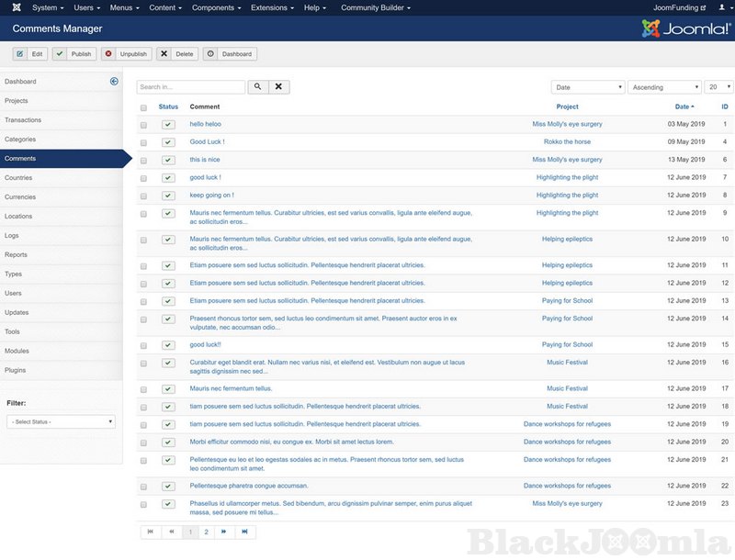Select checkbox for 'this is nice' comment

coord(143,160)
